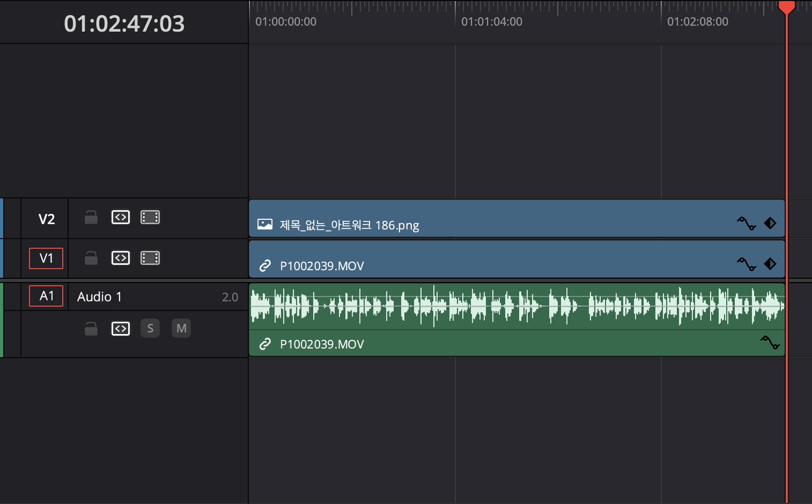This screenshot has width=812, height=504.
Task: Open curve editor on the png clip
Action: click(x=746, y=223)
